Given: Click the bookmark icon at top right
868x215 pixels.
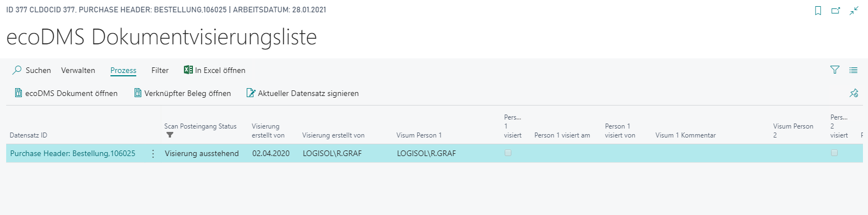Looking at the screenshot, I should (818, 11).
